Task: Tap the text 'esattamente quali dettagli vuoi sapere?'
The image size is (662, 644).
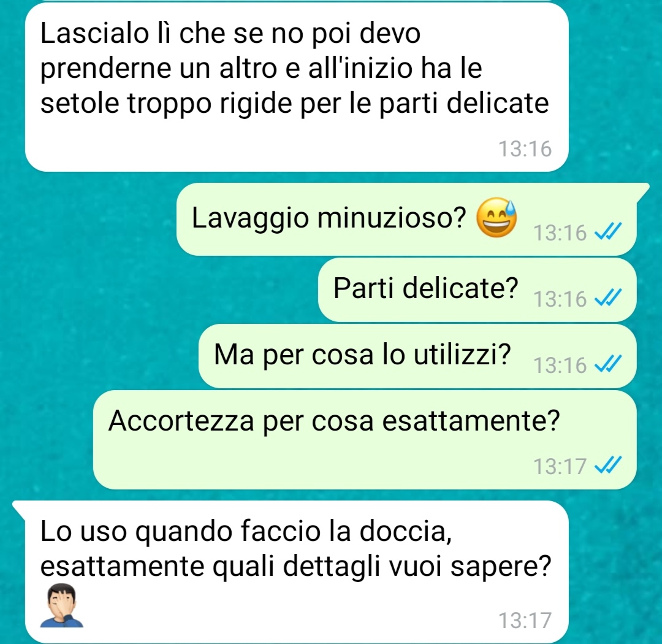Action: pos(295,566)
